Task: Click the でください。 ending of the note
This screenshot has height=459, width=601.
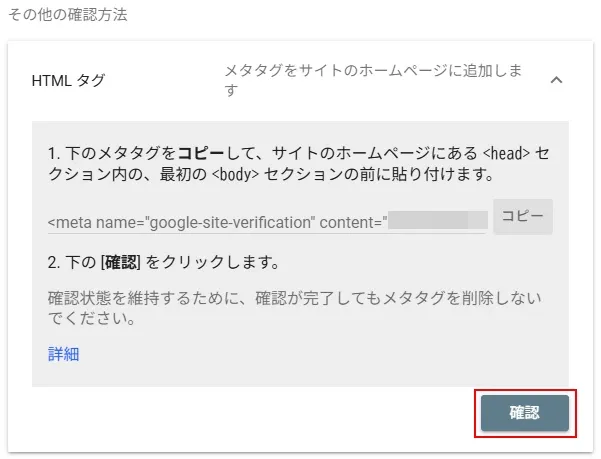Action: coord(92,318)
